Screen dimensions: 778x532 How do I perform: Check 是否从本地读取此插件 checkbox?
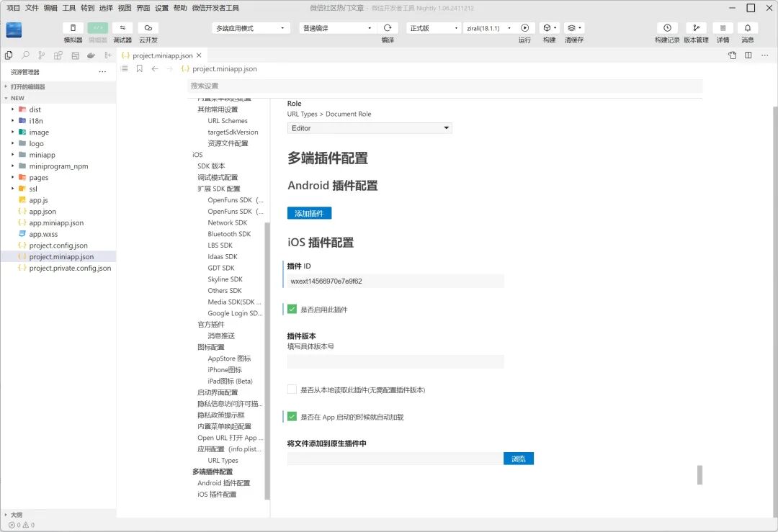pyautogui.click(x=292, y=389)
